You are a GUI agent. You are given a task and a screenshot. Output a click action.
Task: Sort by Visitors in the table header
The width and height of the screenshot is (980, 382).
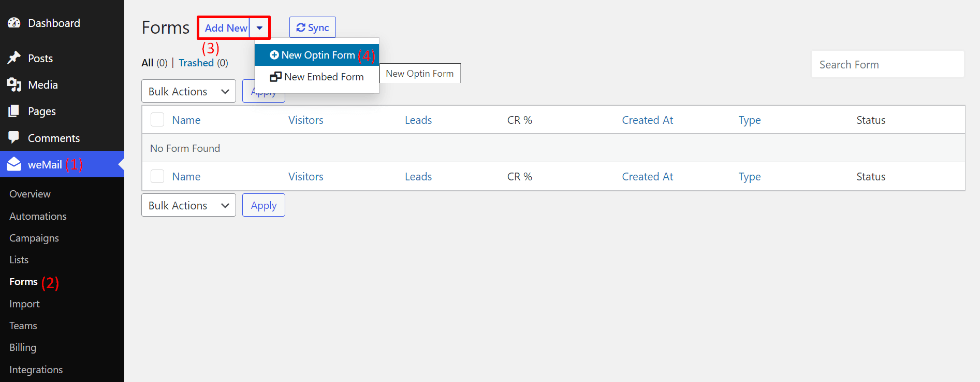coord(306,120)
